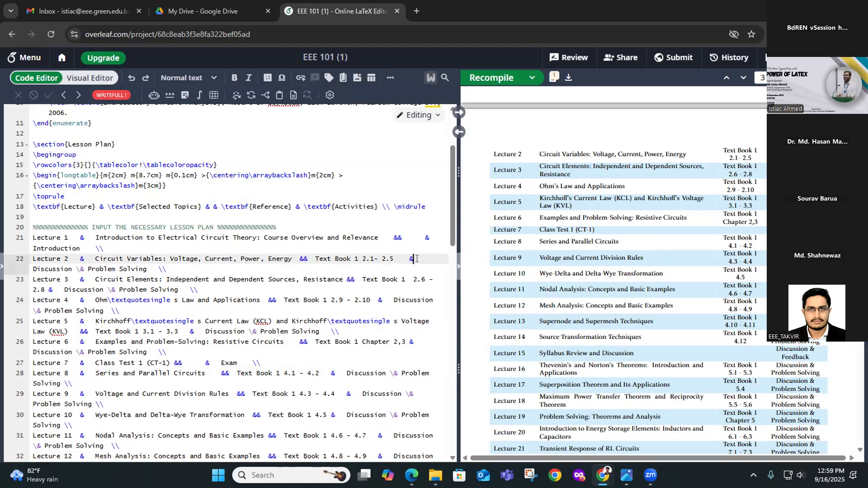The width and height of the screenshot is (868, 488).
Task: Expand the Recompile options arrow
Action: [532, 78]
